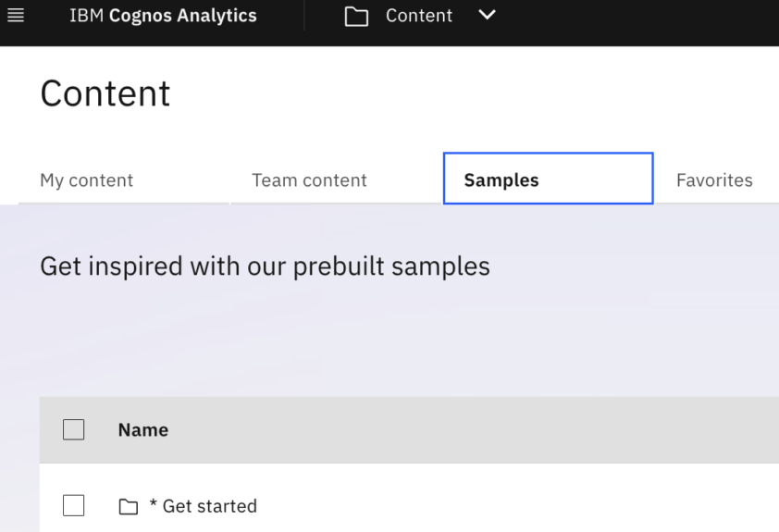This screenshot has width=779, height=532.
Task: Click the folder icon beside Get started
Action: 129,506
